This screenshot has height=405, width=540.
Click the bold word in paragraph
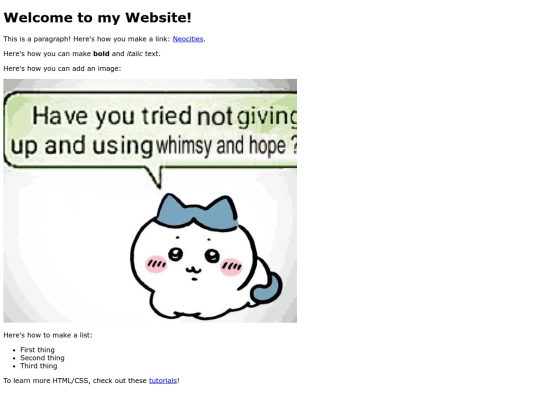pos(101,54)
